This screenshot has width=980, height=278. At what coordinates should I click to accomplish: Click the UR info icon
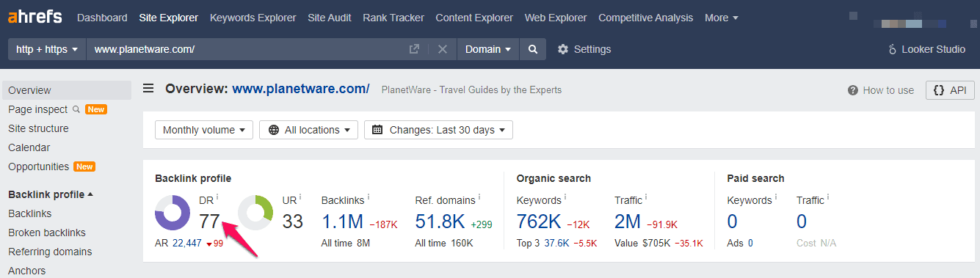pos(301,197)
